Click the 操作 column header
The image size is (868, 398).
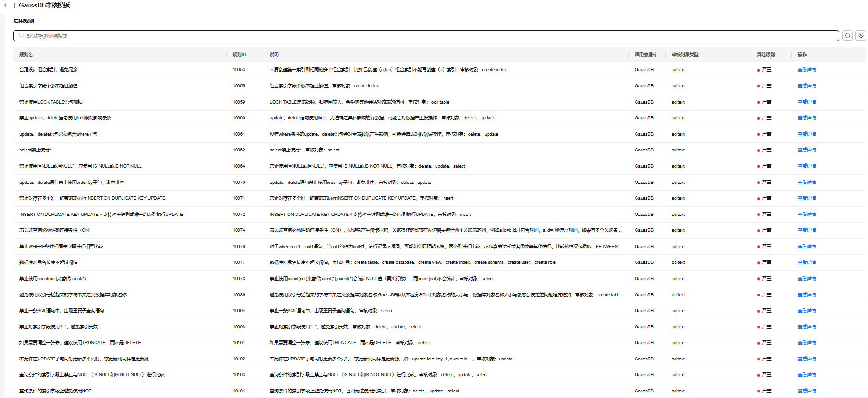802,55
